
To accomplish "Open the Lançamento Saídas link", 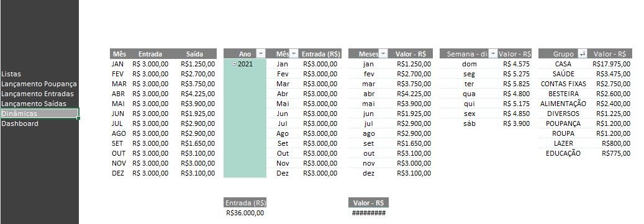I will click(34, 104).
